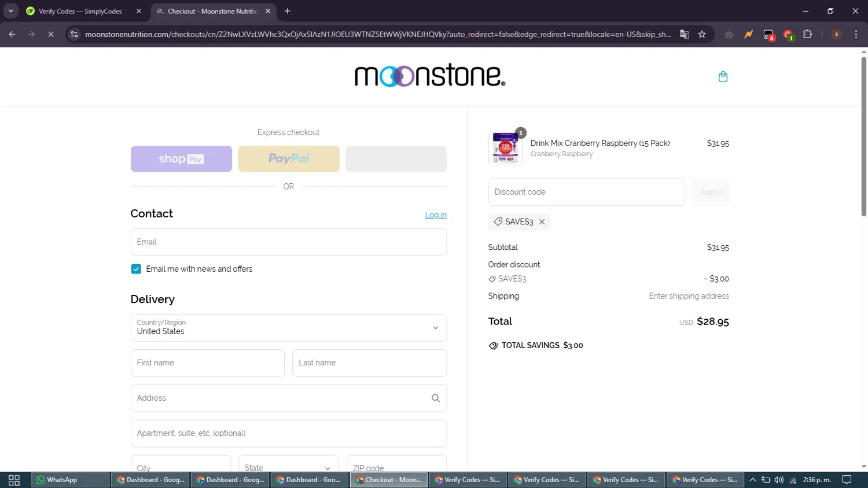This screenshot has height=488, width=868.
Task: Focus the Last name field
Action: (370, 363)
